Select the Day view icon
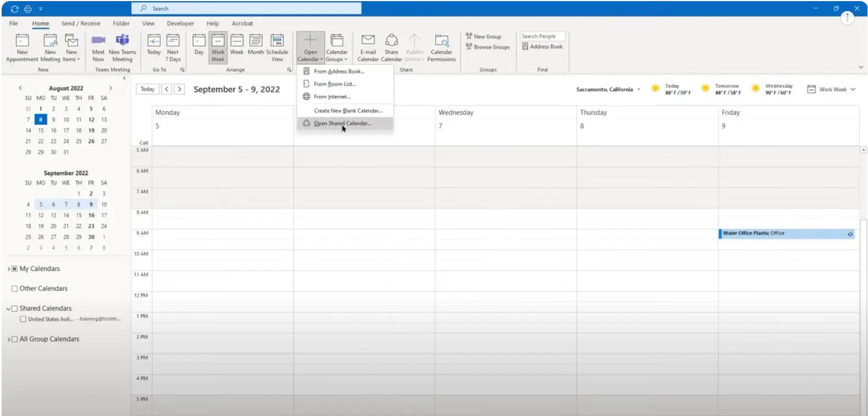 point(199,41)
